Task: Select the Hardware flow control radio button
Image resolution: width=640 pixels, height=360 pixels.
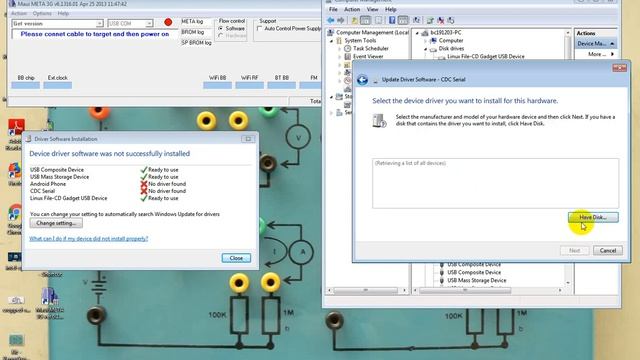Action: pyautogui.click(x=221, y=36)
